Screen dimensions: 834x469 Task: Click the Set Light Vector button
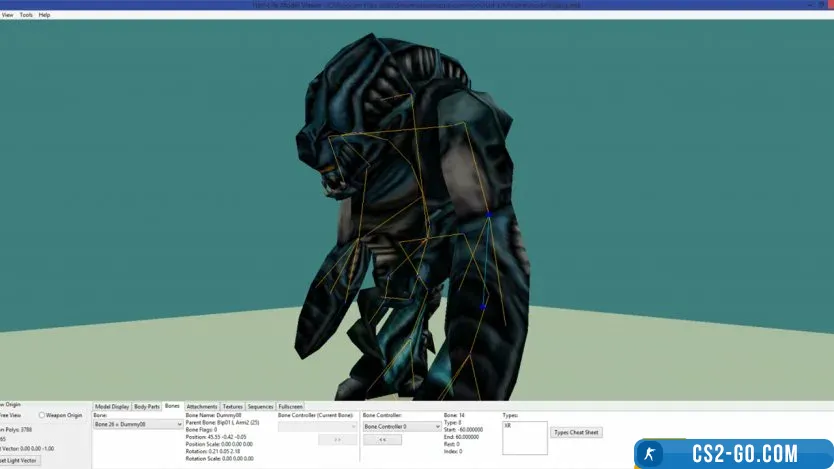[18, 460]
